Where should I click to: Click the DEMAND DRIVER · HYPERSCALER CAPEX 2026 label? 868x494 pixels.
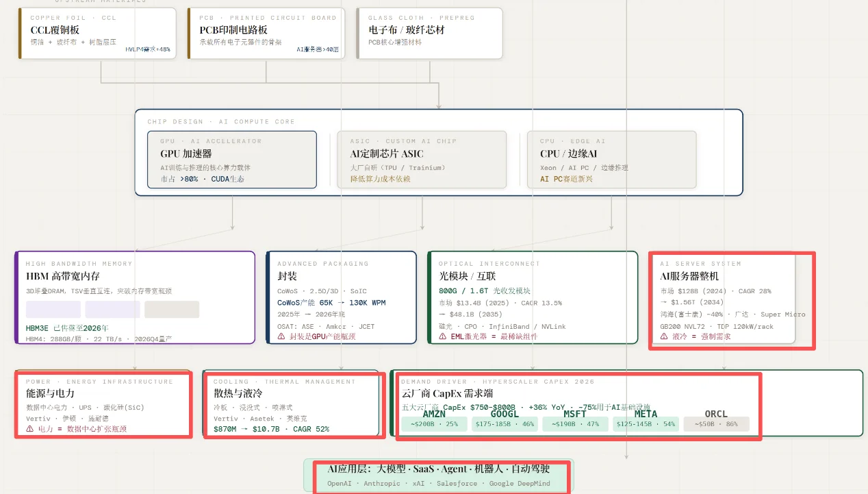coord(498,382)
